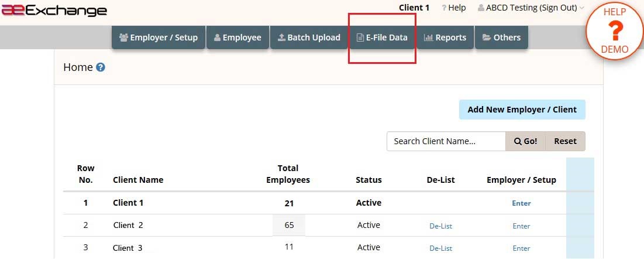Open the E-File Data menu

pos(382,38)
